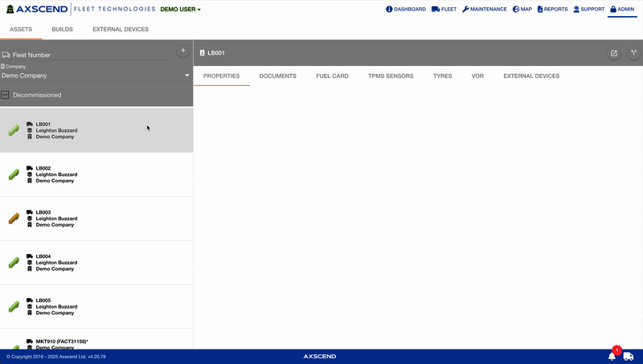643x364 pixels.
Task: Toggle the Decommissioned checkbox
Action: (5, 95)
